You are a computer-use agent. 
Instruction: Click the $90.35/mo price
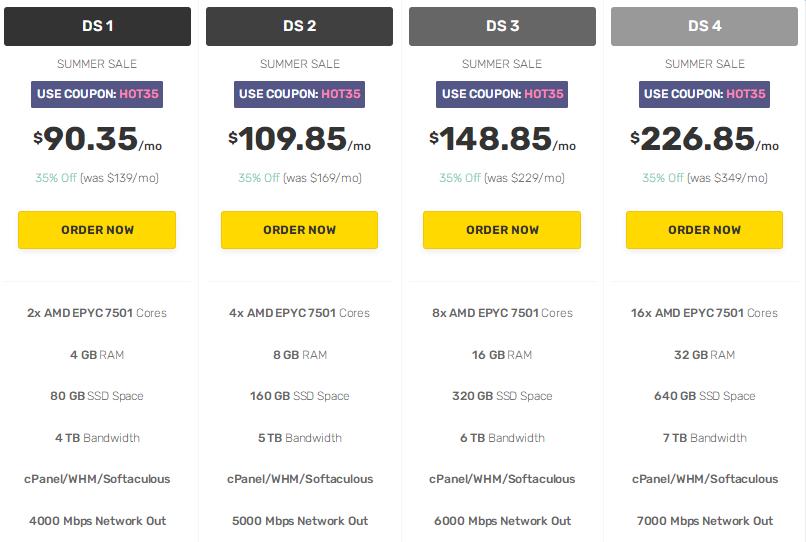[97, 140]
